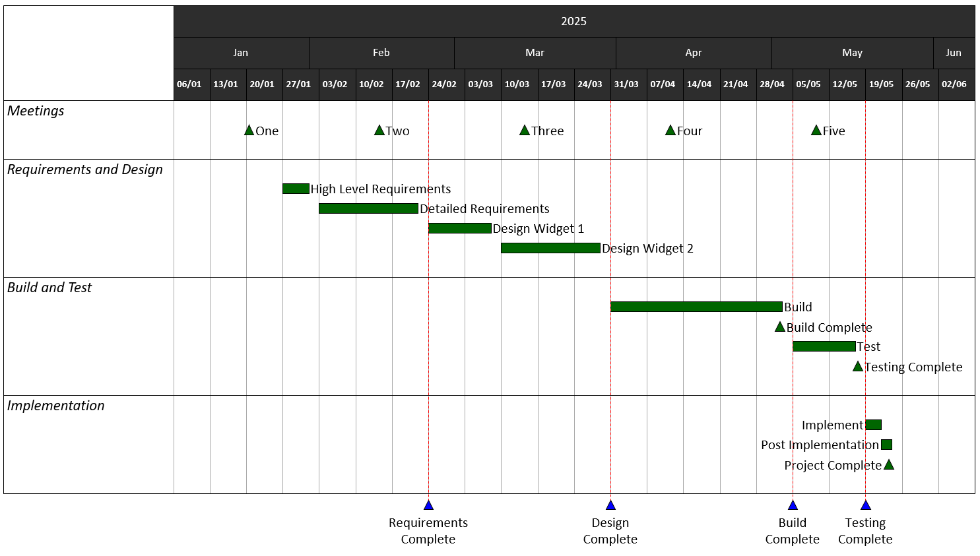Click the meeting Two milestone triangle
Viewport: 980px width, 556px height.
(x=380, y=130)
